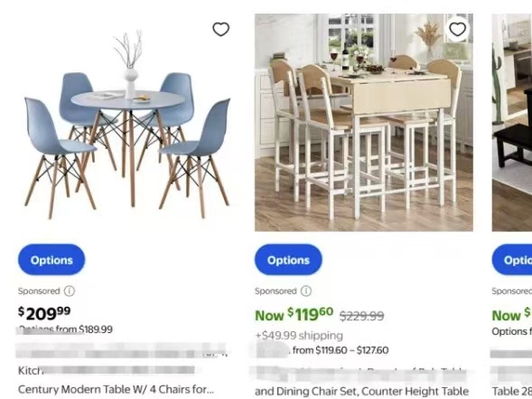This screenshot has width=532, height=399.
Task: Open Dining Chair Set, Counter Height Table title
Action: [x=361, y=391]
